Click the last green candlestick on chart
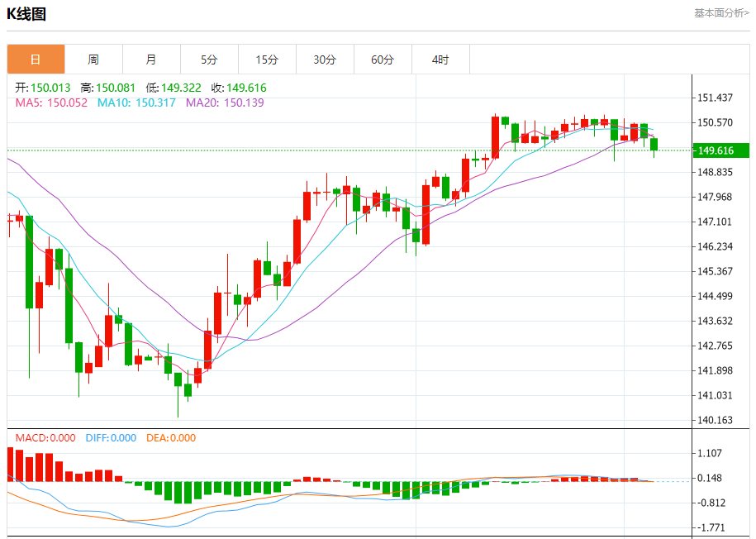 654,145
